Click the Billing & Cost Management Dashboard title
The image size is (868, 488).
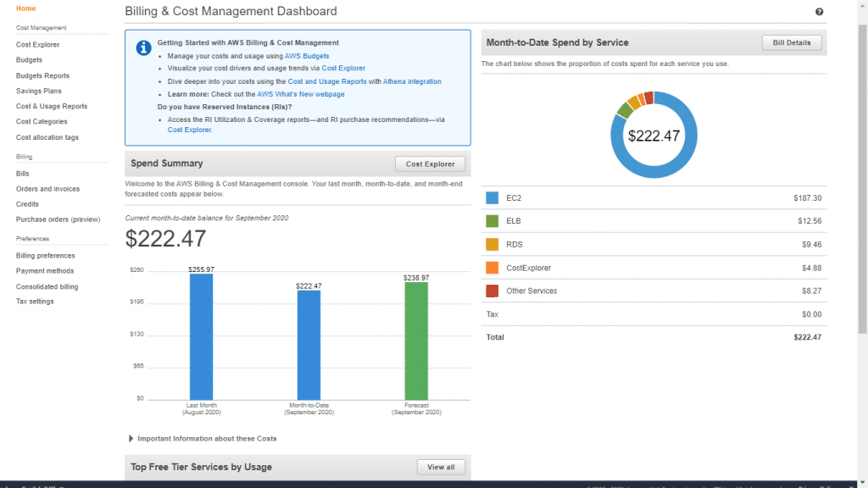pos(231,11)
